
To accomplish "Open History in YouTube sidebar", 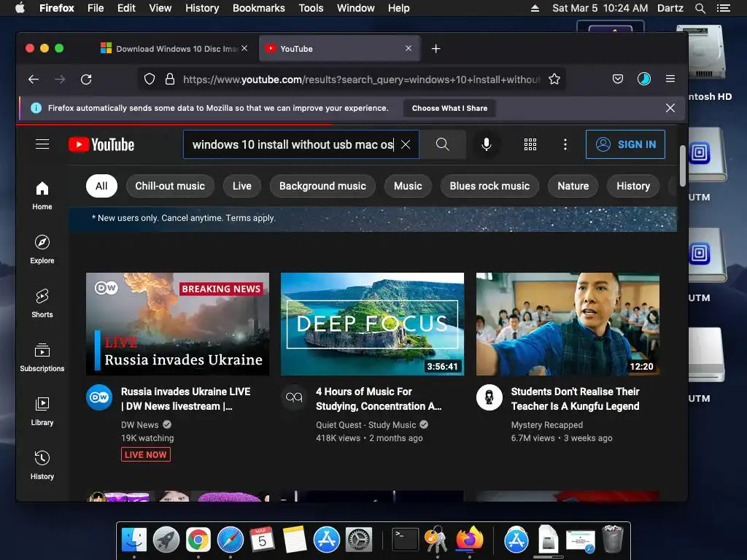I will (x=42, y=464).
